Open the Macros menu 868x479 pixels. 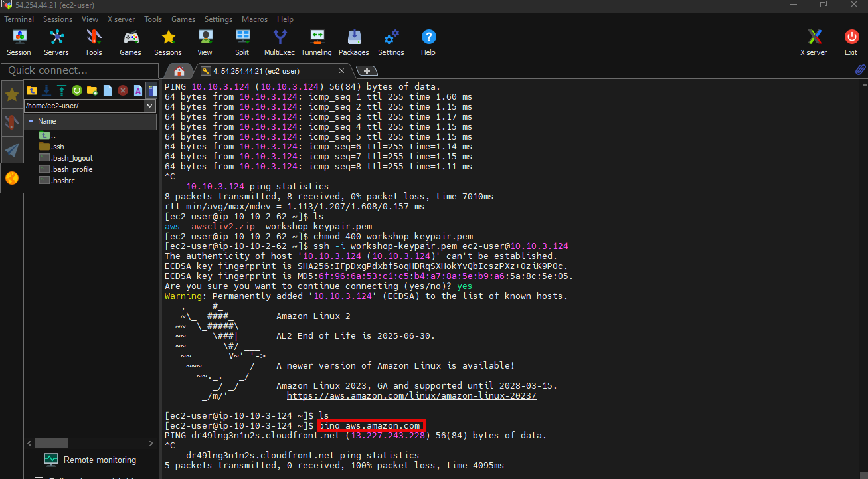[254, 19]
